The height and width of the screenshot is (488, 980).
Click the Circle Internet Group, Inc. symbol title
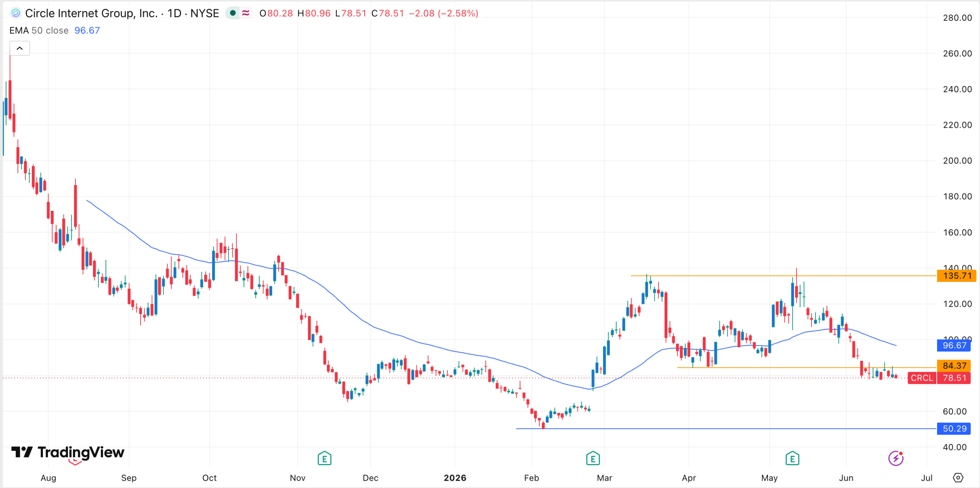91,13
